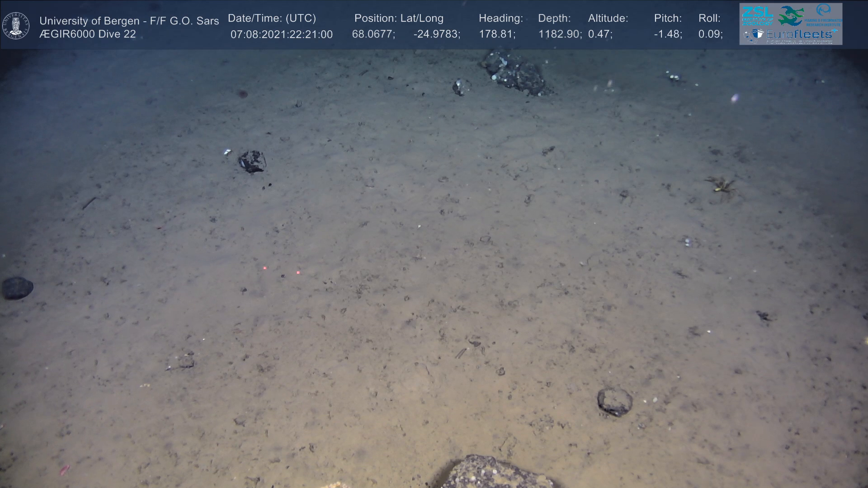868x488 pixels.
Task: Click the University of Bergen seal logo
Action: 16,25
